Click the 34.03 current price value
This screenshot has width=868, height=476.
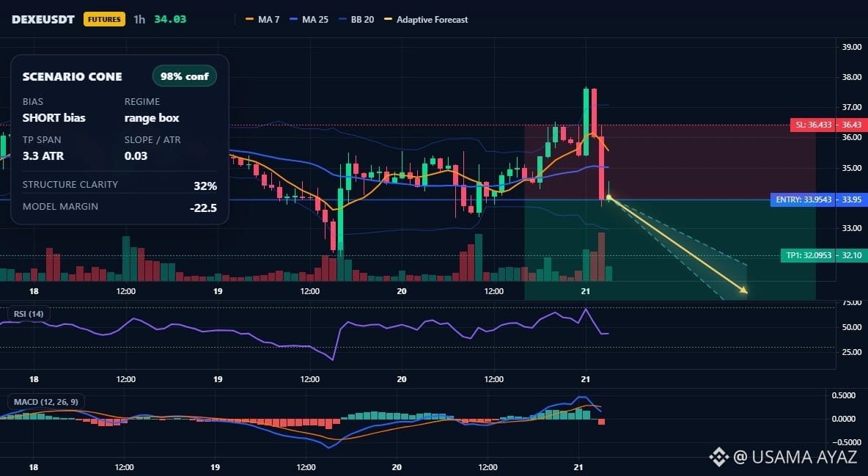[170, 19]
